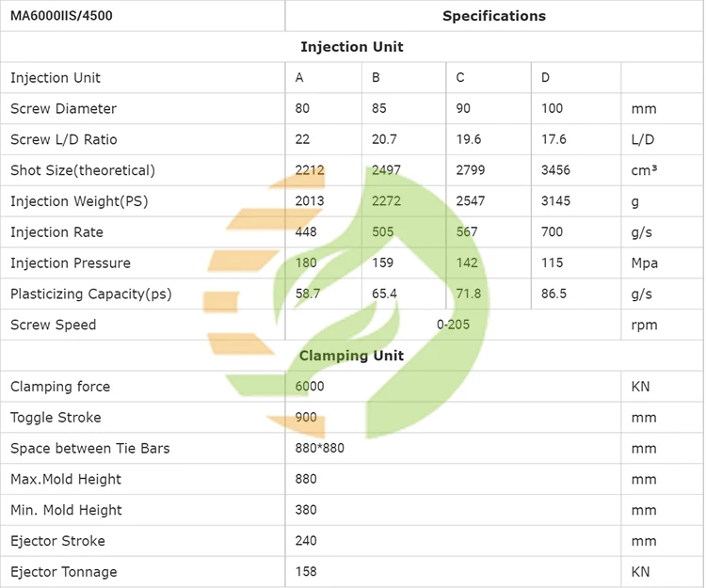Click the 2272 injection weight value
This screenshot has height=588, width=706.
(x=387, y=201)
